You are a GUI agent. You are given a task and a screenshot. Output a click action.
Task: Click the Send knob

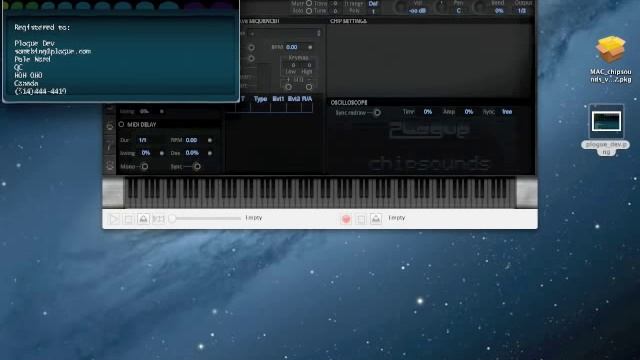coord(480,7)
